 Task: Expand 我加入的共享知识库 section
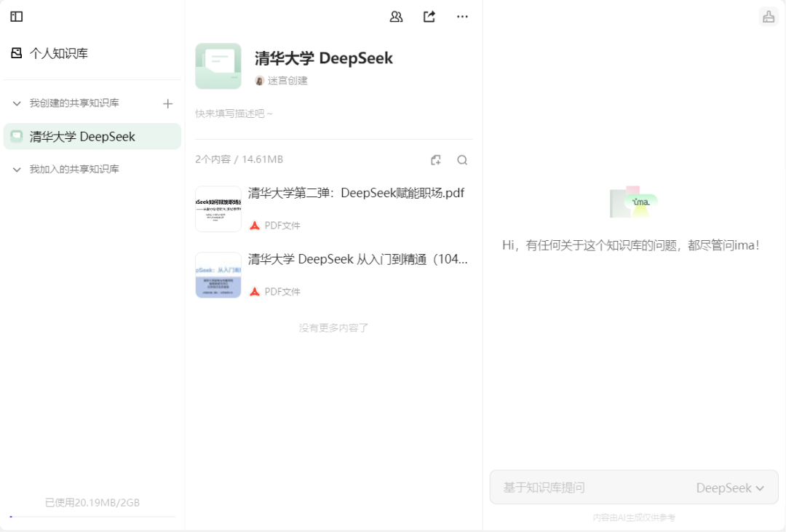point(16,168)
